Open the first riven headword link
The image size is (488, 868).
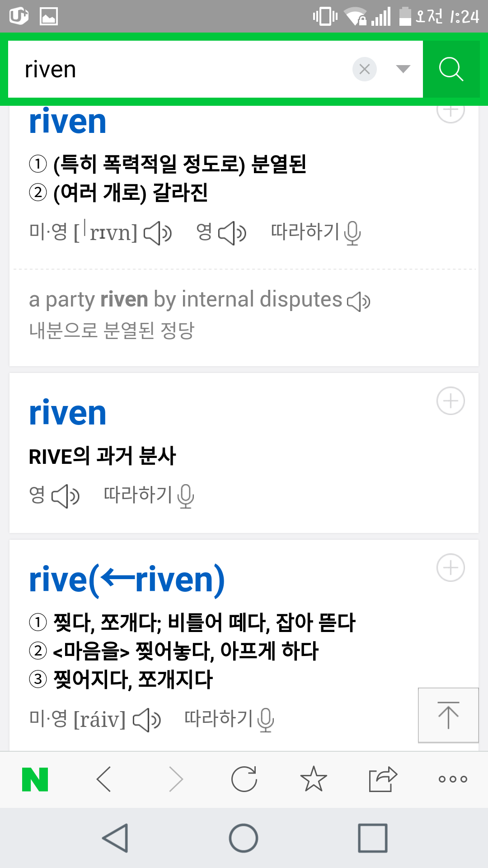pos(68,122)
